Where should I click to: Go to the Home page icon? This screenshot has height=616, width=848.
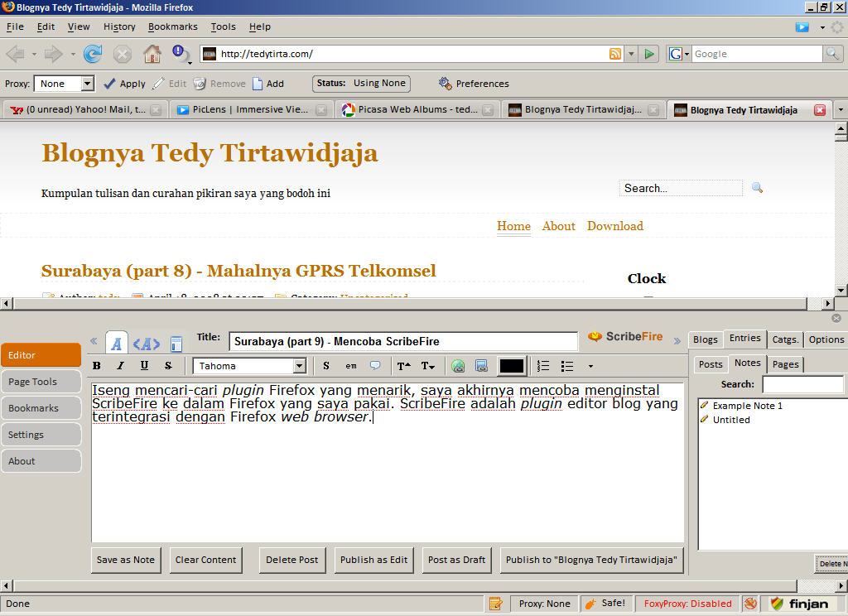coord(152,54)
